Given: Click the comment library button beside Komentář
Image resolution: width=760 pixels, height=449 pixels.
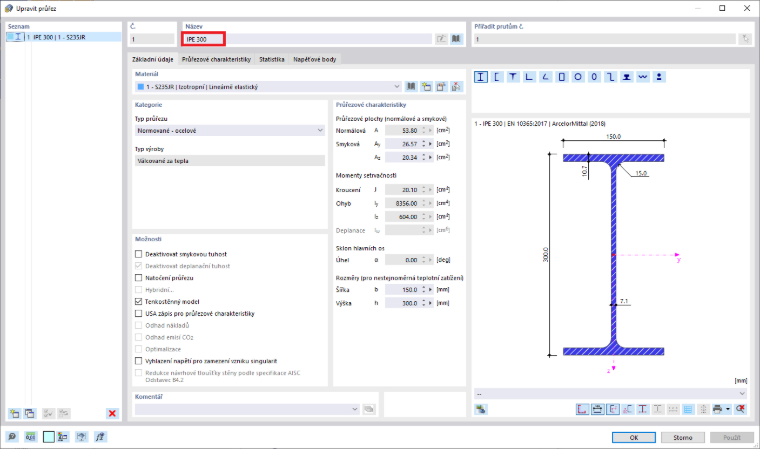Looking at the screenshot, I should click(369, 409).
